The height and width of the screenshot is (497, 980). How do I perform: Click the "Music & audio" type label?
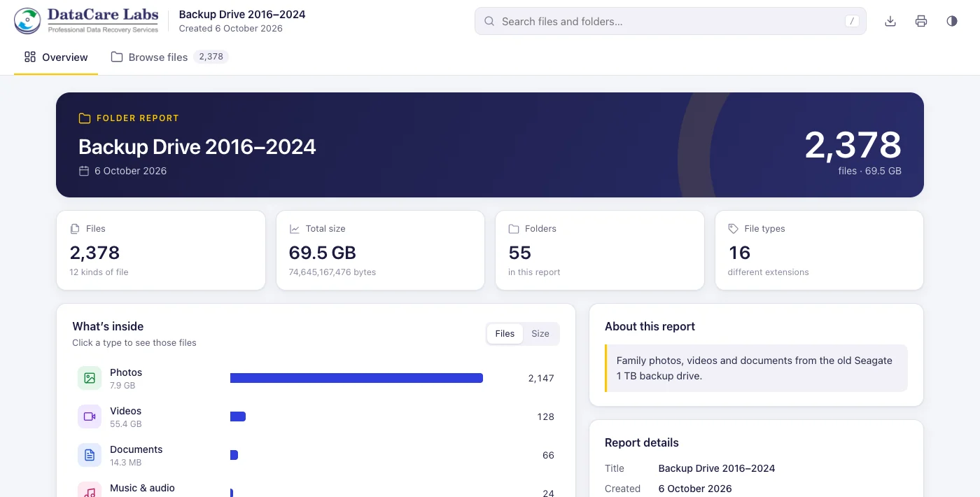[x=142, y=488]
